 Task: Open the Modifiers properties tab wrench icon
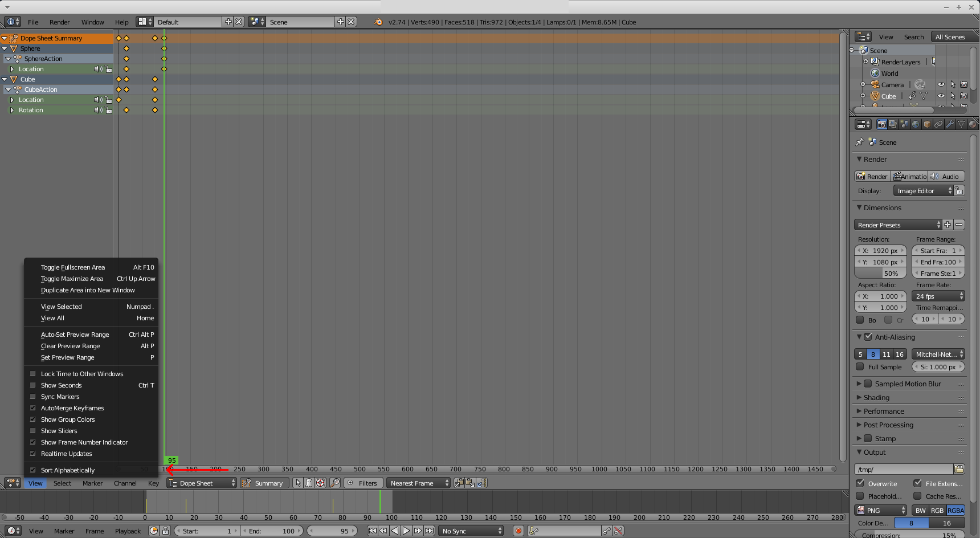tap(950, 124)
